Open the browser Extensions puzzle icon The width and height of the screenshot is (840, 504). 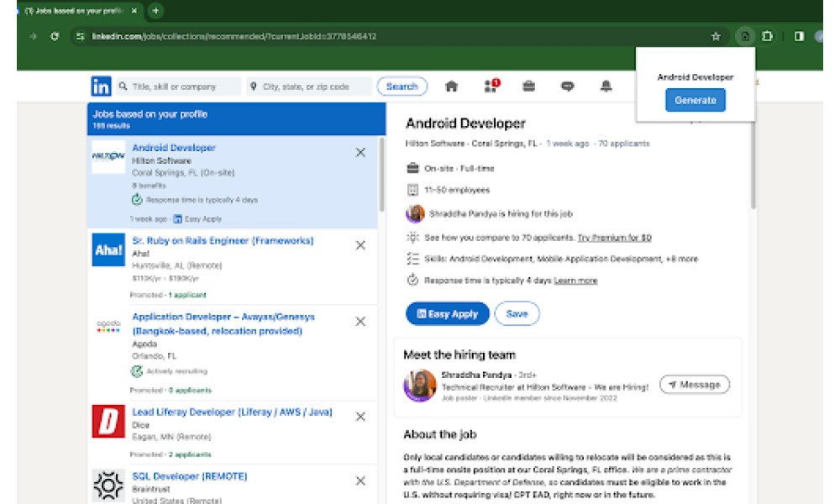[767, 36]
